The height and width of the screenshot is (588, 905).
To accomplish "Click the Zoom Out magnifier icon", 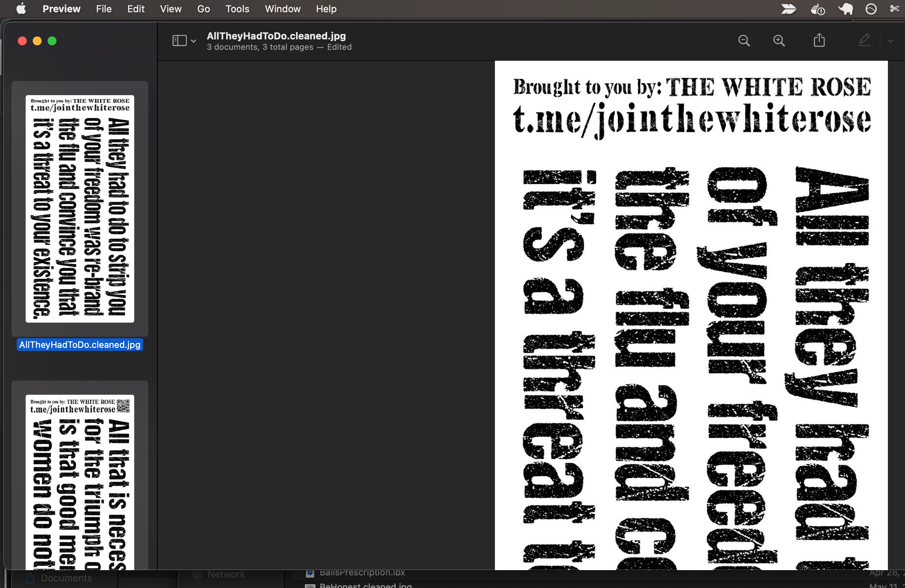I will coord(744,41).
